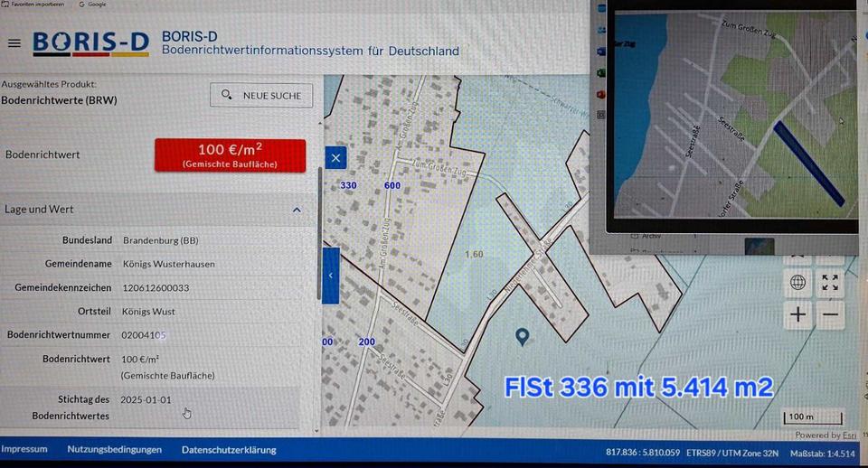The image size is (868, 468).
Task: Zoom in on the map
Action: click(797, 315)
